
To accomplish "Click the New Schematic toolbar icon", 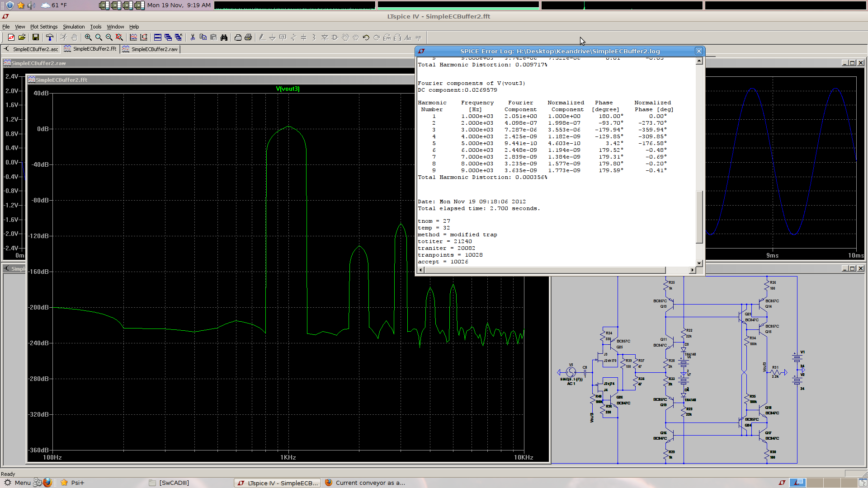I will tap(11, 38).
